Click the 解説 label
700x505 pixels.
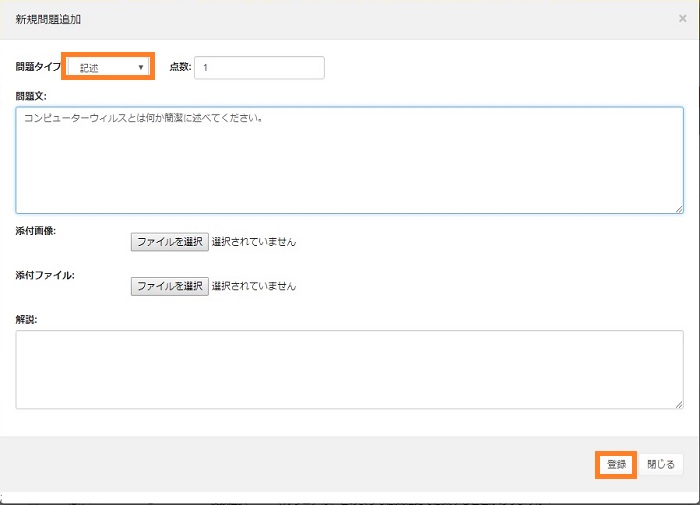point(26,320)
